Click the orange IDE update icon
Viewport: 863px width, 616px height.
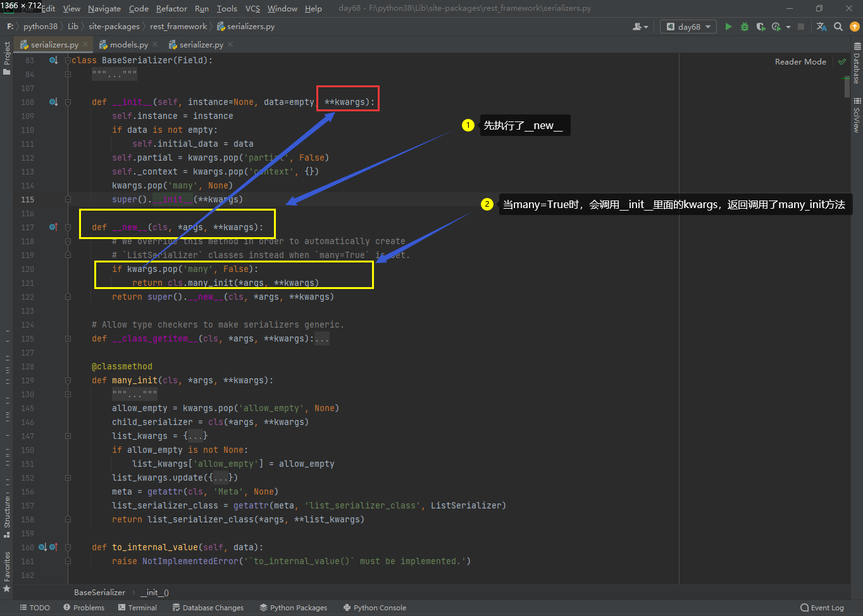click(855, 27)
